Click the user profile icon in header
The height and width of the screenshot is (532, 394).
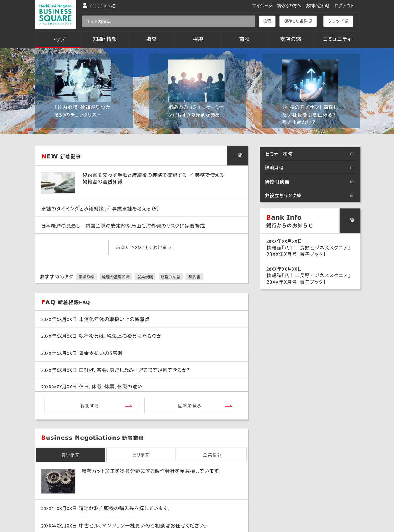[x=85, y=6]
